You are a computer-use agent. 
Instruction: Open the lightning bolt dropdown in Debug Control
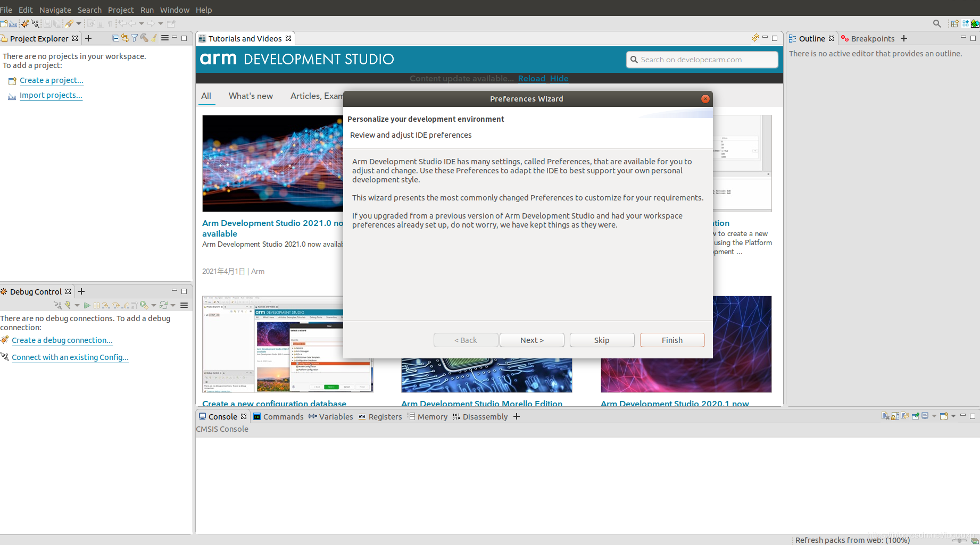point(77,305)
